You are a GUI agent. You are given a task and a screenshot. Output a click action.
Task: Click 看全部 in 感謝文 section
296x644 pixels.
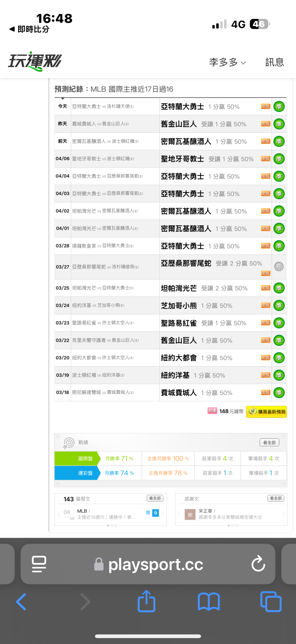pyautogui.click(x=276, y=498)
